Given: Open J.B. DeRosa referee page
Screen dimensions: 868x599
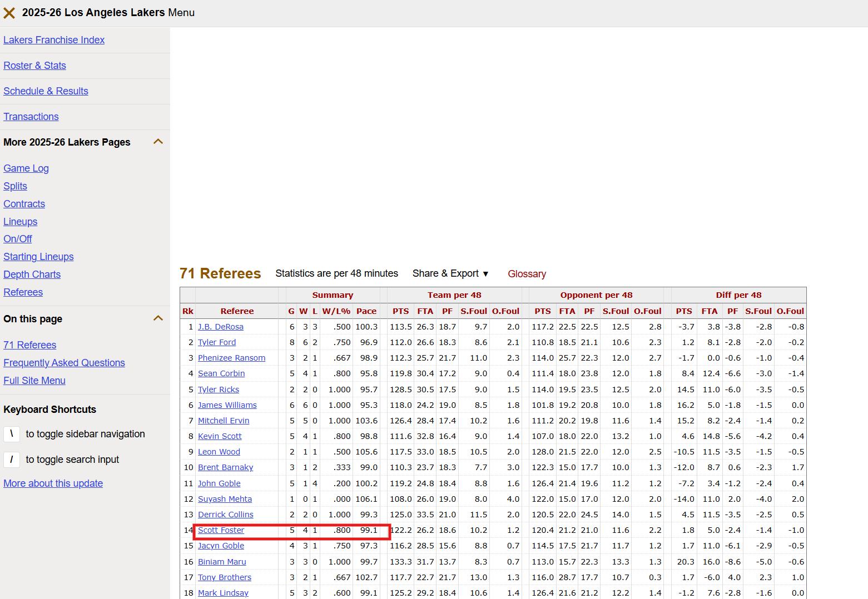Looking at the screenshot, I should [x=221, y=327].
